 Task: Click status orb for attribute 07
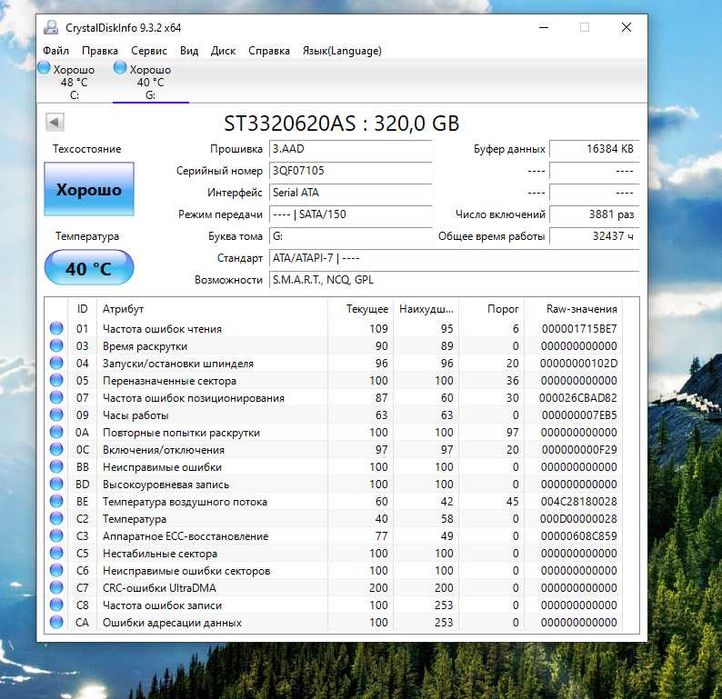pos(57,397)
